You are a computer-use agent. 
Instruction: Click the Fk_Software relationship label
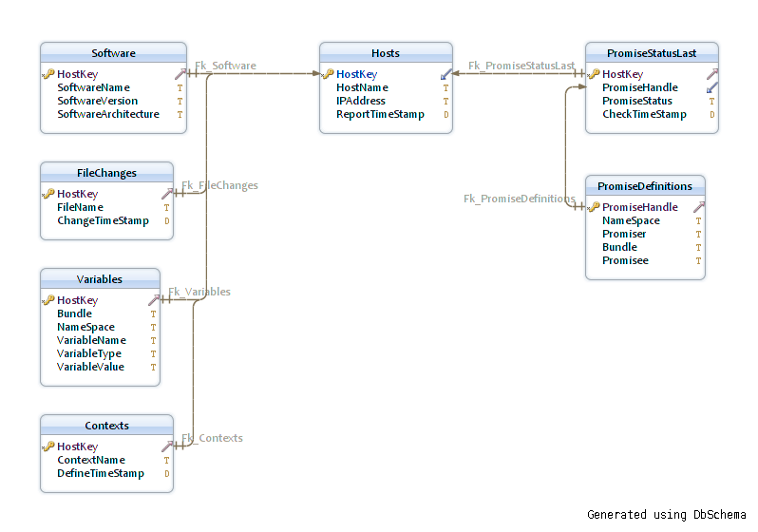225,66
